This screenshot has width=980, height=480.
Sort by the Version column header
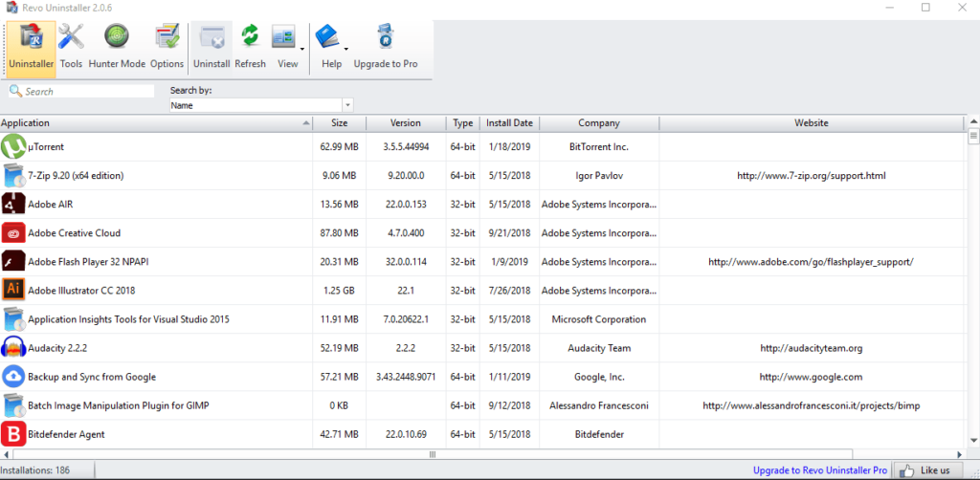tap(406, 123)
